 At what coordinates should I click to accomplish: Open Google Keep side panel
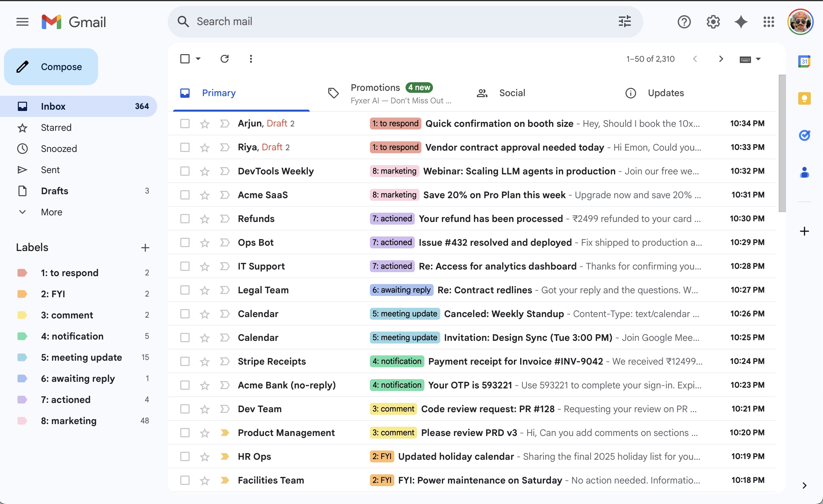[805, 98]
